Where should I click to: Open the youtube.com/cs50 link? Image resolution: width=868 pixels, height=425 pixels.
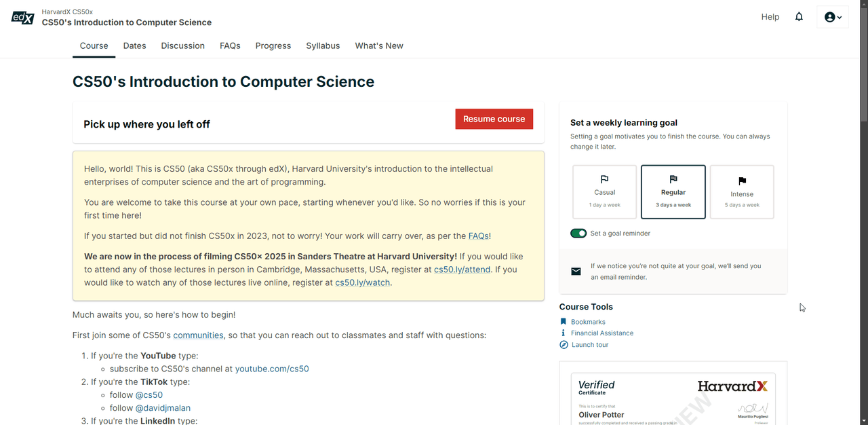coord(272,369)
